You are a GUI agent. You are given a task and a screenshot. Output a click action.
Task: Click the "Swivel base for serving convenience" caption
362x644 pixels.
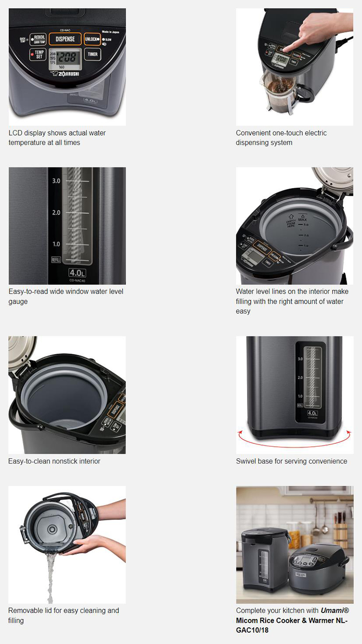point(292,461)
